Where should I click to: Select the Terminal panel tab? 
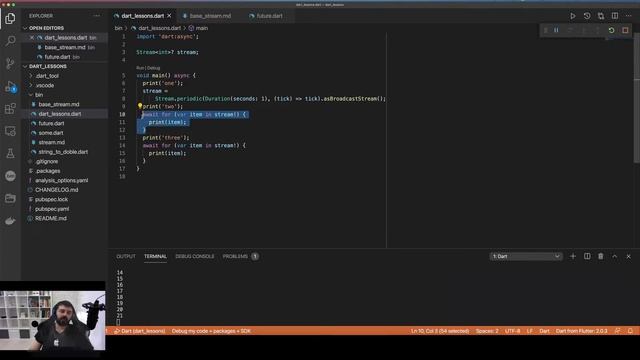tap(155, 256)
